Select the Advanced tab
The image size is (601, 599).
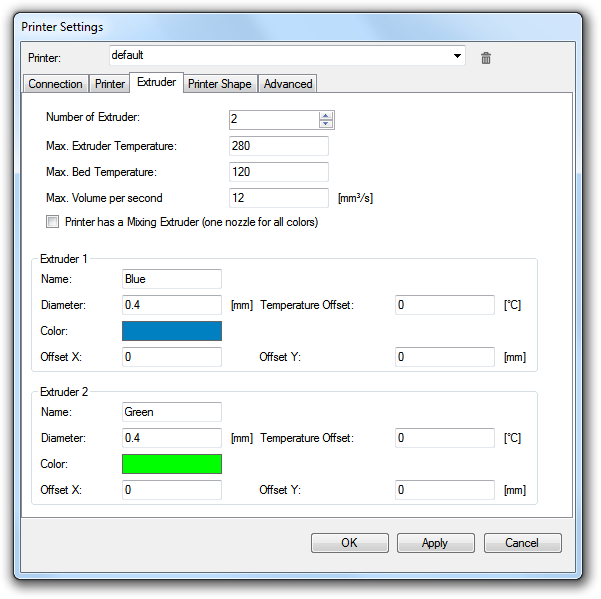pyautogui.click(x=288, y=84)
